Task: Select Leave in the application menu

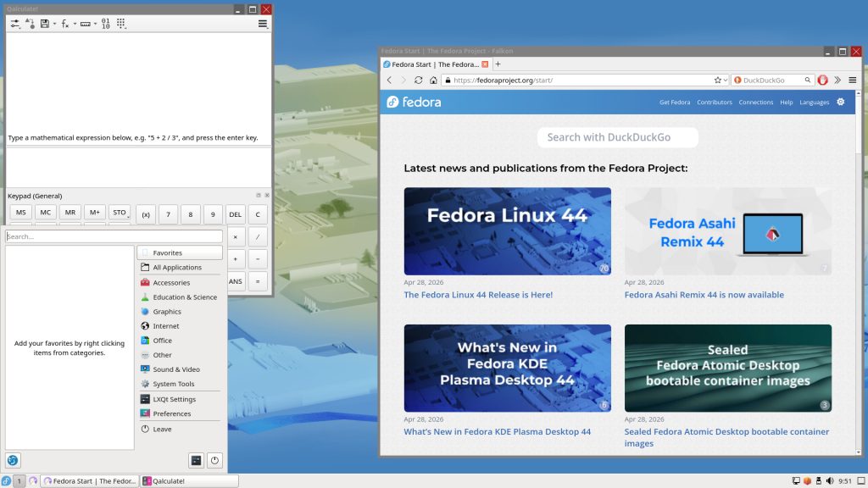Action: (180, 429)
